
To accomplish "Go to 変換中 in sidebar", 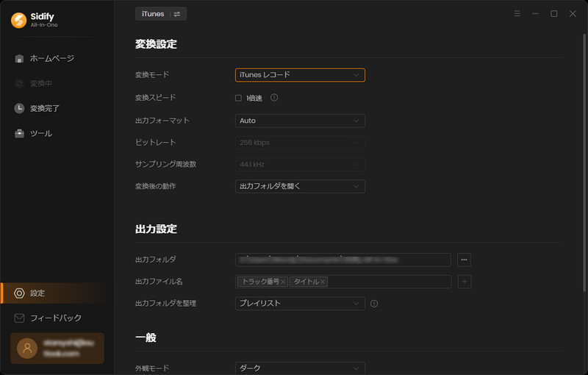I will [x=57, y=83].
